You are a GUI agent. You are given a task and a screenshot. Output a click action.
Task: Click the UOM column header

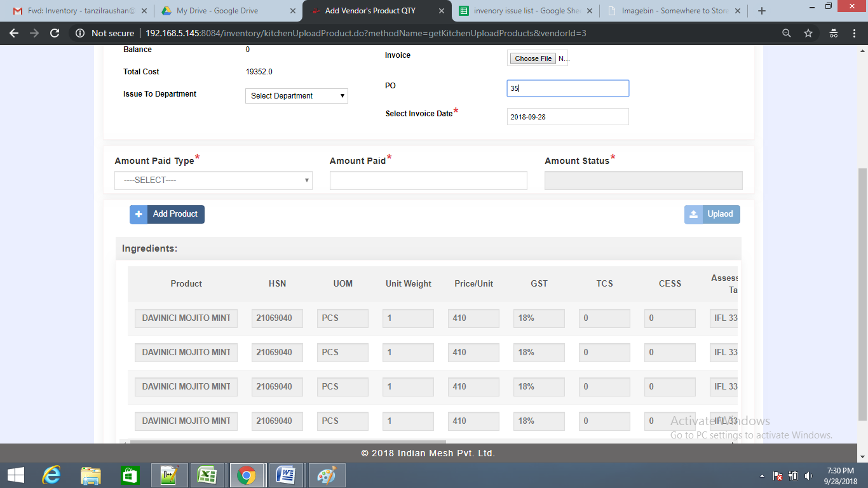[x=343, y=284]
